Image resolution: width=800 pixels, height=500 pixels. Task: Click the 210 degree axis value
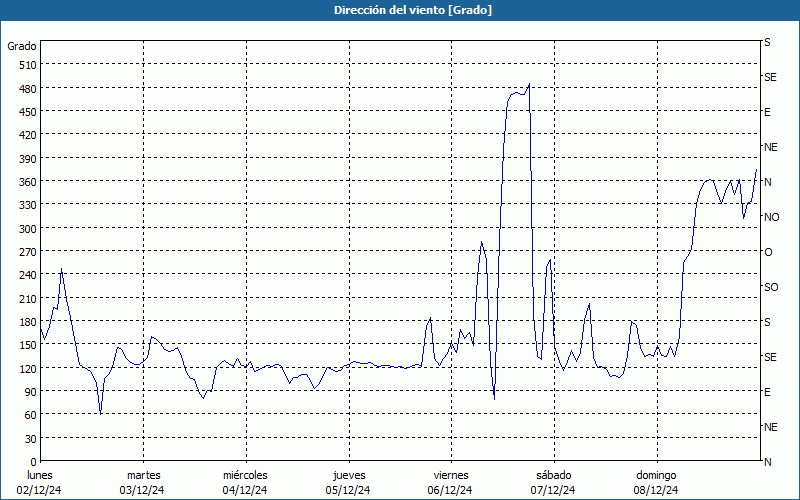[x=28, y=299]
